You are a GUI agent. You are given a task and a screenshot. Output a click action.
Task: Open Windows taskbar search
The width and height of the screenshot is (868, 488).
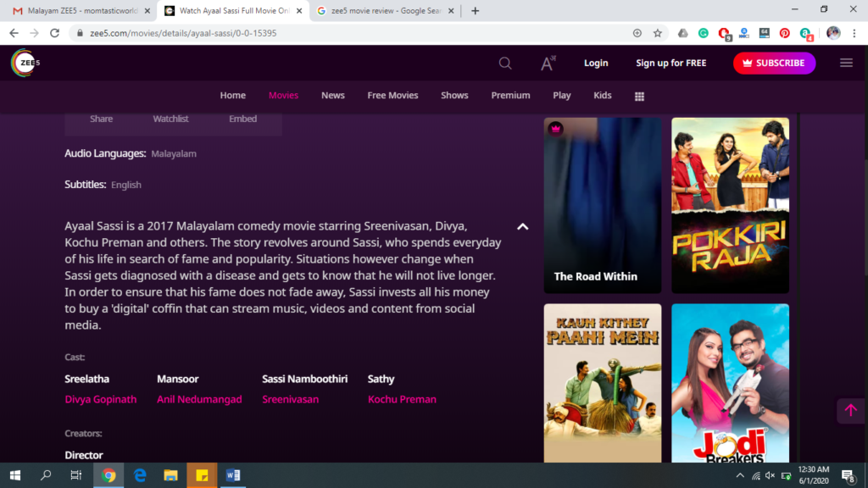click(x=46, y=475)
